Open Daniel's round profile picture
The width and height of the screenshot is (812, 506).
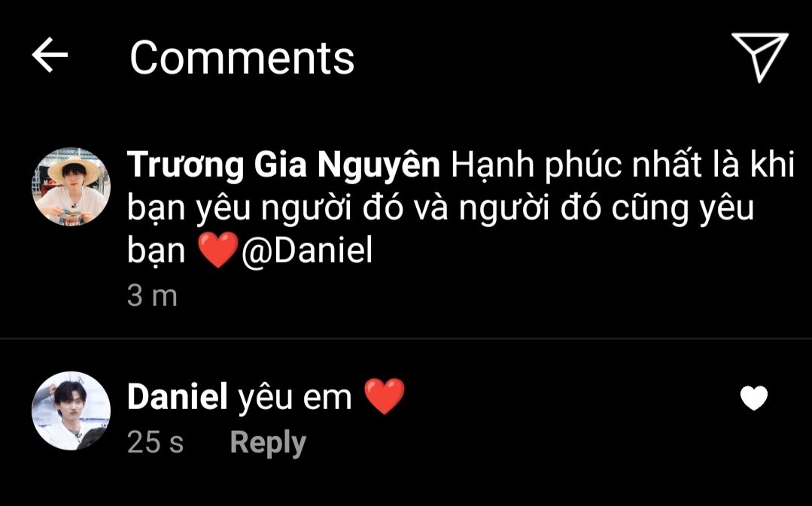point(71,411)
